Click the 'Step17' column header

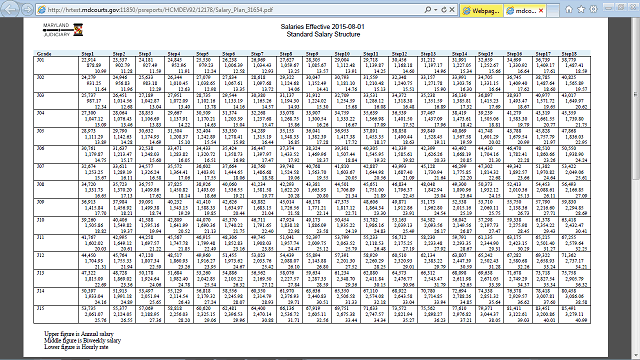pyautogui.click(x=543, y=53)
